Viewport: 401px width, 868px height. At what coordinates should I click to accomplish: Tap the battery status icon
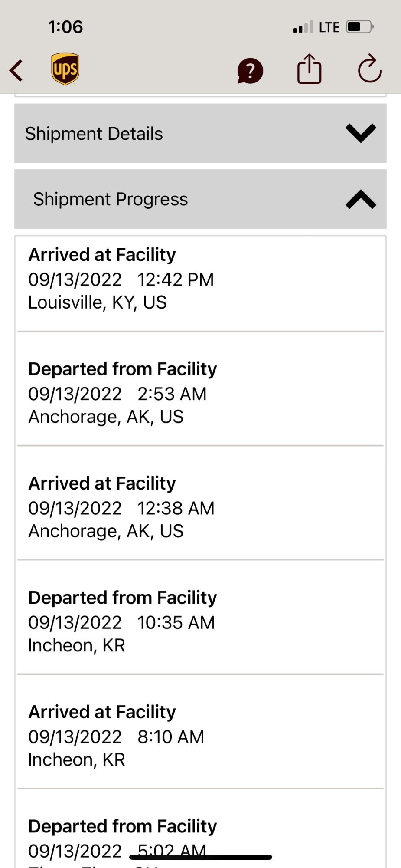(360, 27)
